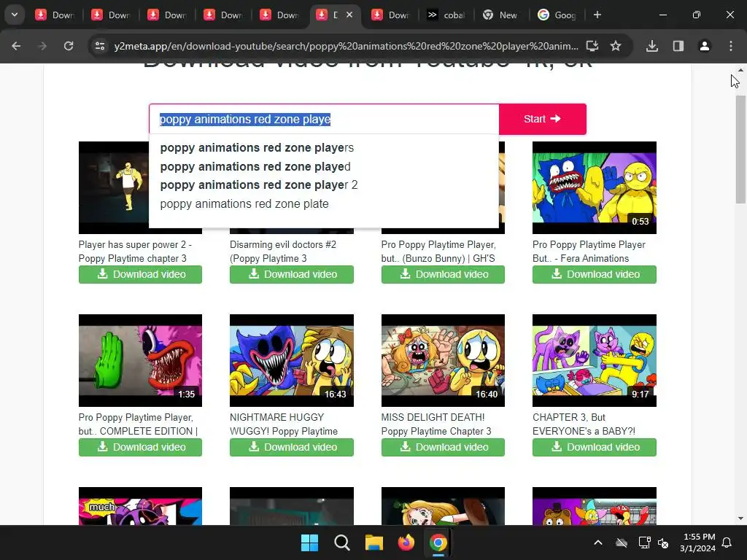Switch to the New tab

pyautogui.click(x=501, y=15)
